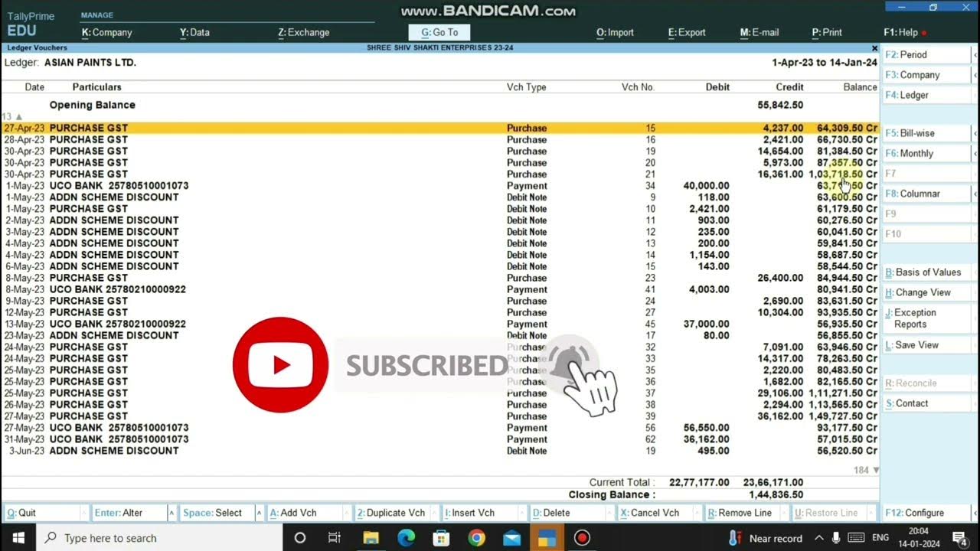Open Z: Exchange menu
This screenshot has width=980, height=551.
303,32
